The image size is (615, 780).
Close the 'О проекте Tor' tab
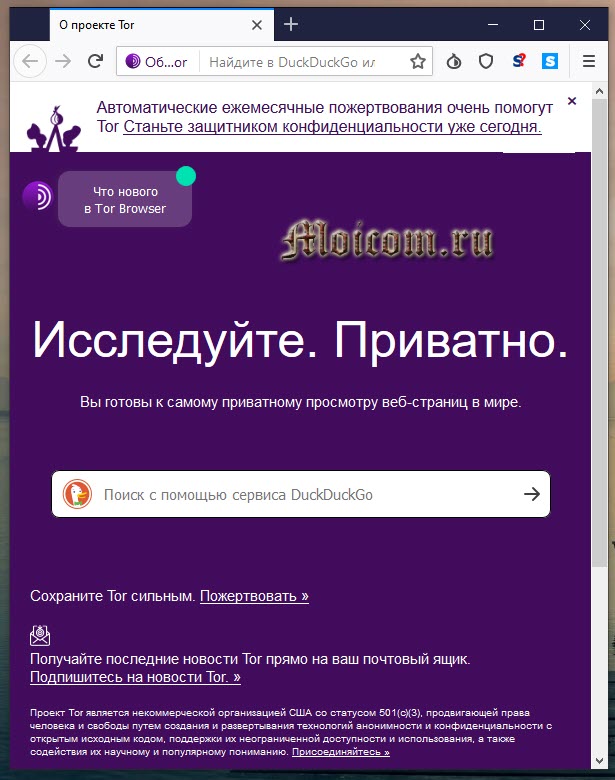(x=257, y=25)
